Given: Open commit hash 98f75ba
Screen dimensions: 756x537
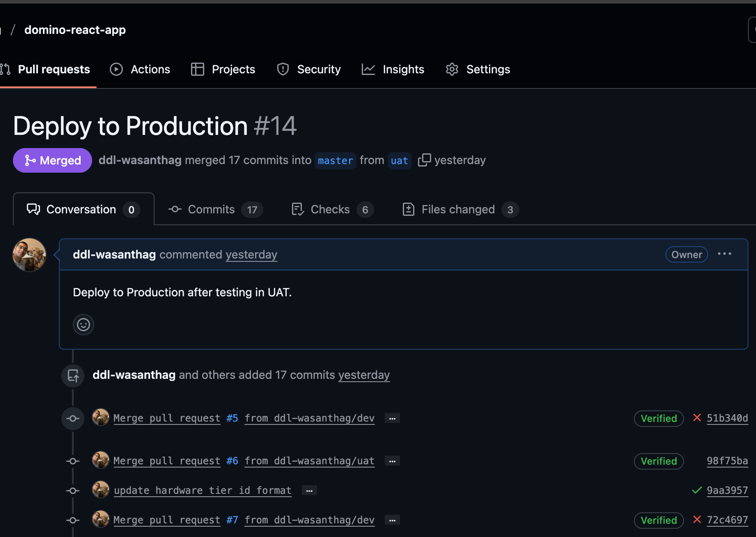Looking at the screenshot, I should tap(727, 461).
